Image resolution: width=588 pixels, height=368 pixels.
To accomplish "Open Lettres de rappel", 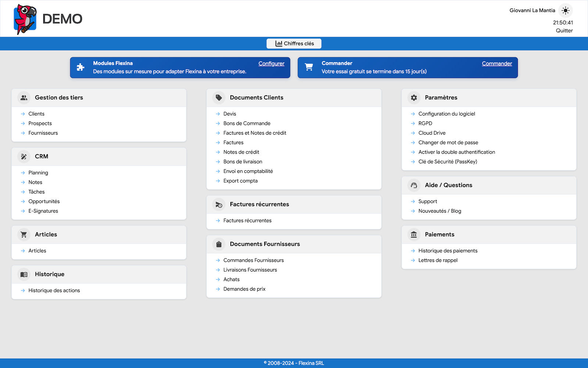I will point(438,260).
